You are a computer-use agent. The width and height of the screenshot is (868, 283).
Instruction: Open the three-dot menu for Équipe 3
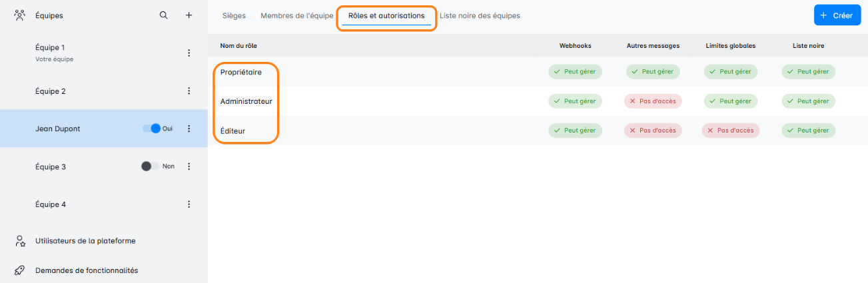tap(189, 166)
